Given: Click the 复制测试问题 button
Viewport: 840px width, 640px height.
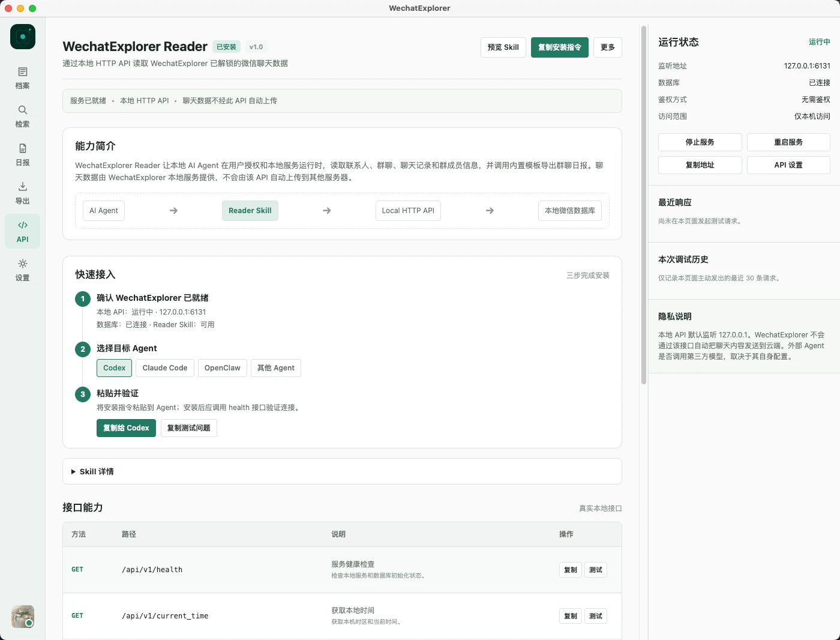Looking at the screenshot, I should click(189, 428).
